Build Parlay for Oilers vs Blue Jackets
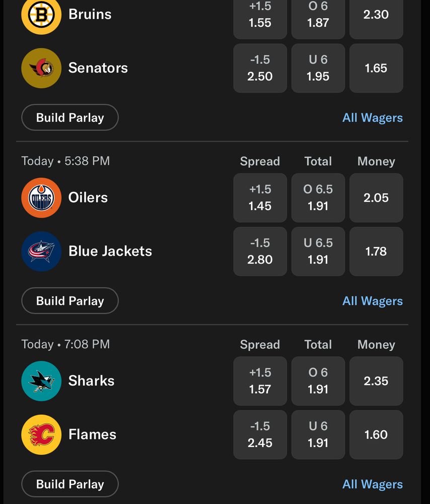This screenshot has width=430, height=504. (70, 301)
